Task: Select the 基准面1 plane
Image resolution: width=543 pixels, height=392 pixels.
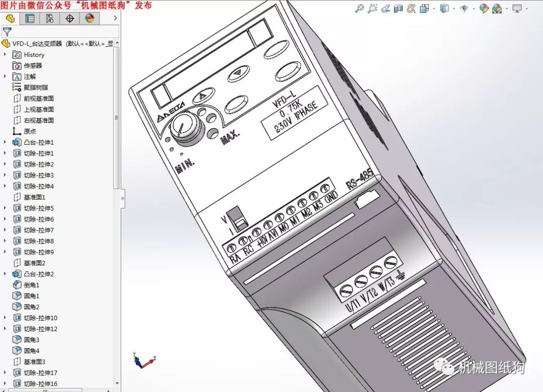Action: click(x=29, y=197)
